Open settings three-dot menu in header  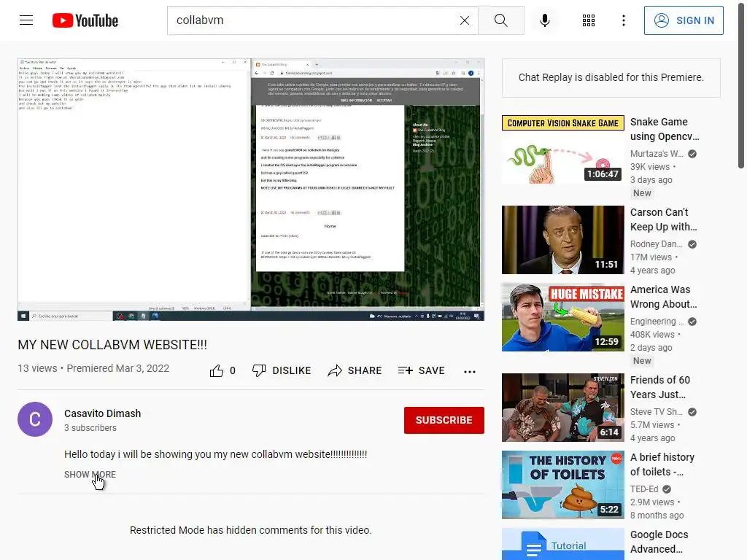(x=624, y=20)
